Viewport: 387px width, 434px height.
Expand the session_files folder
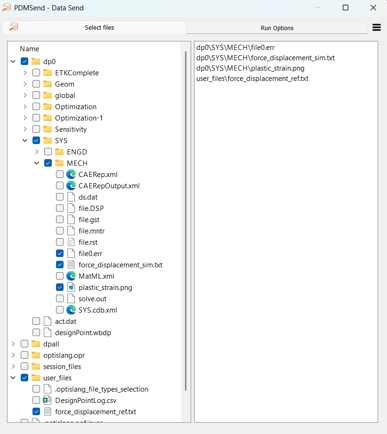pos(13,367)
